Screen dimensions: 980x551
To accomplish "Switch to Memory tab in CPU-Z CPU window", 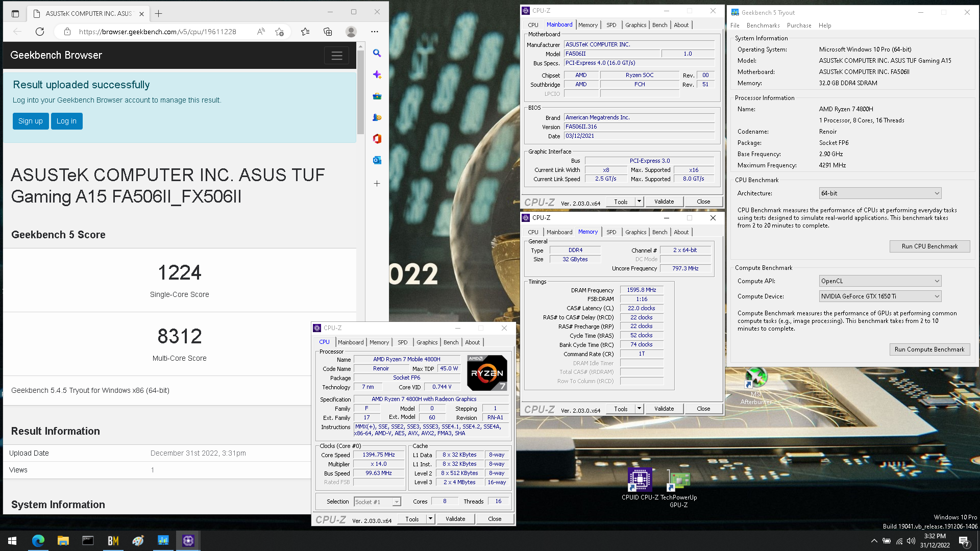I will coord(379,342).
